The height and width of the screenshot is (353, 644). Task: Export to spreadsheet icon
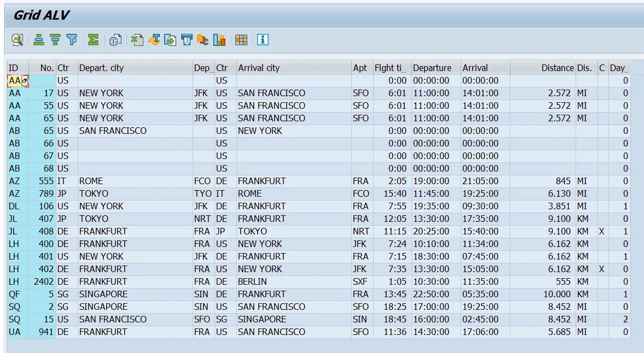tap(137, 40)
